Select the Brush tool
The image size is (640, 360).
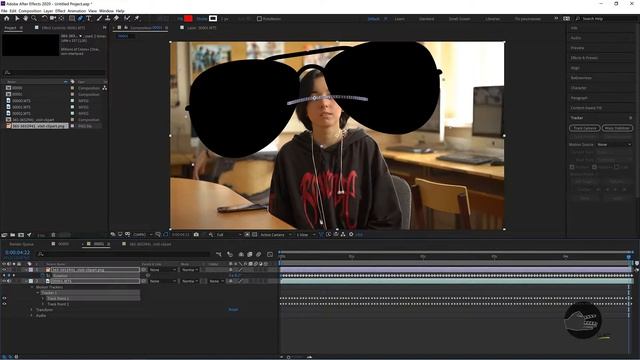point(99,18)
